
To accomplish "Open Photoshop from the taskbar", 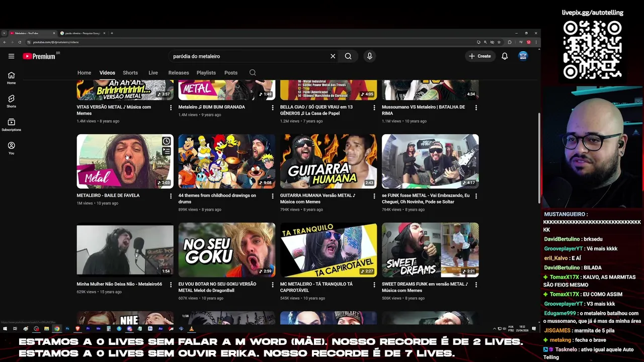I will [x=67, y=329].
